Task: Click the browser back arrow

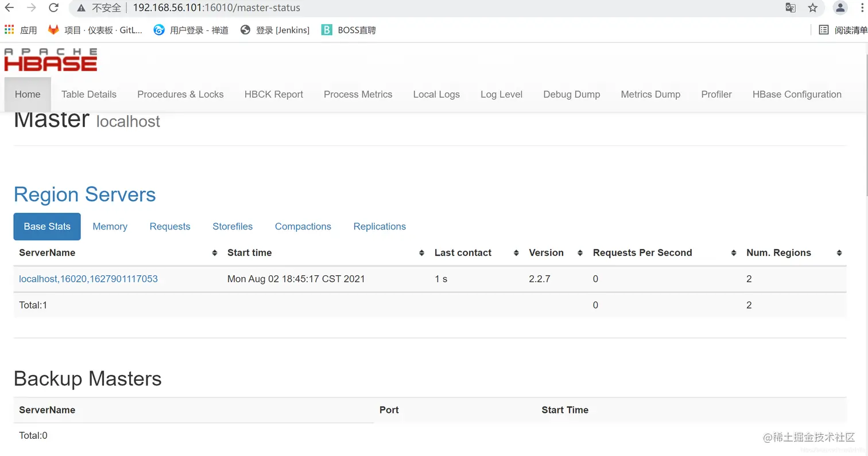Action: point(9,8)
